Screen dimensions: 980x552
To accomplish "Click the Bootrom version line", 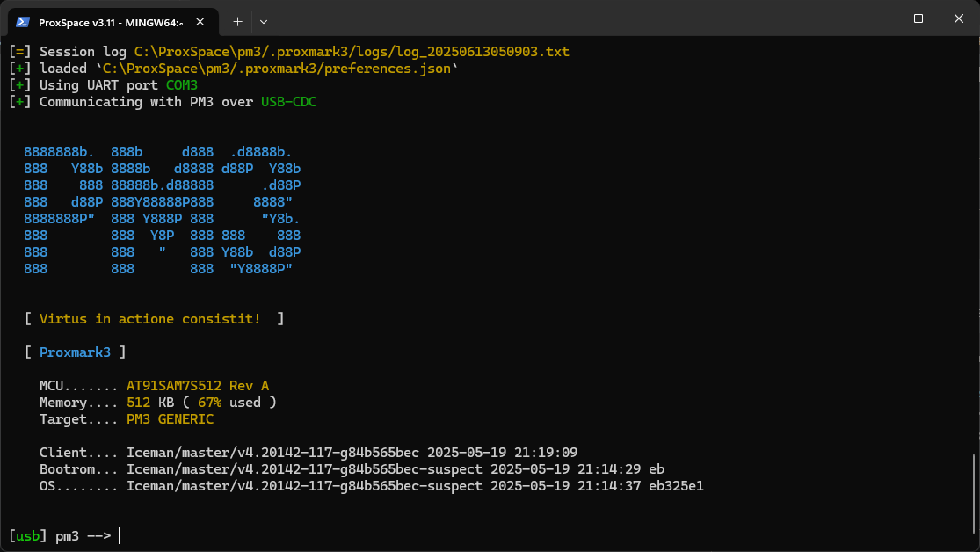I will pyautogui.click(x=352, y=469).
